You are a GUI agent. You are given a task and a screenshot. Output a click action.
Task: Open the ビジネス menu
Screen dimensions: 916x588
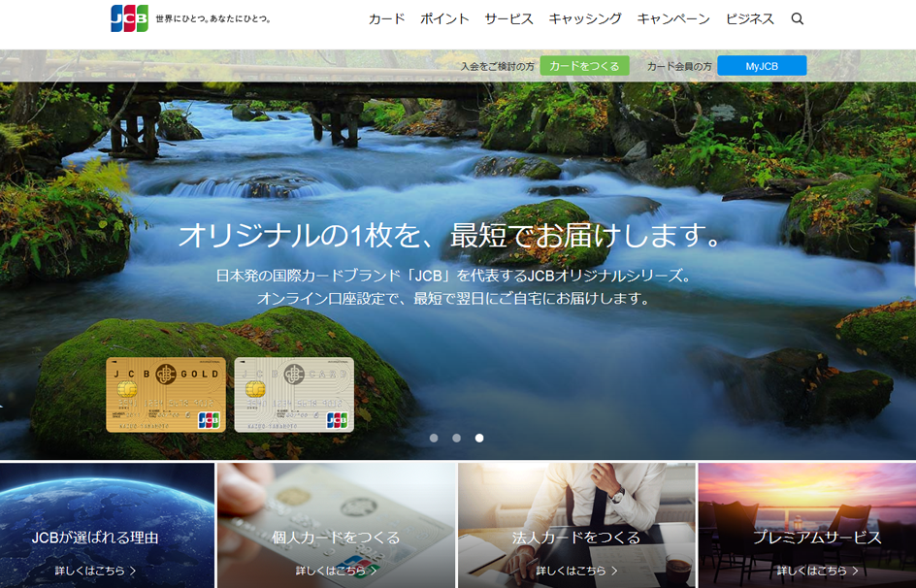tap(749, 18)
